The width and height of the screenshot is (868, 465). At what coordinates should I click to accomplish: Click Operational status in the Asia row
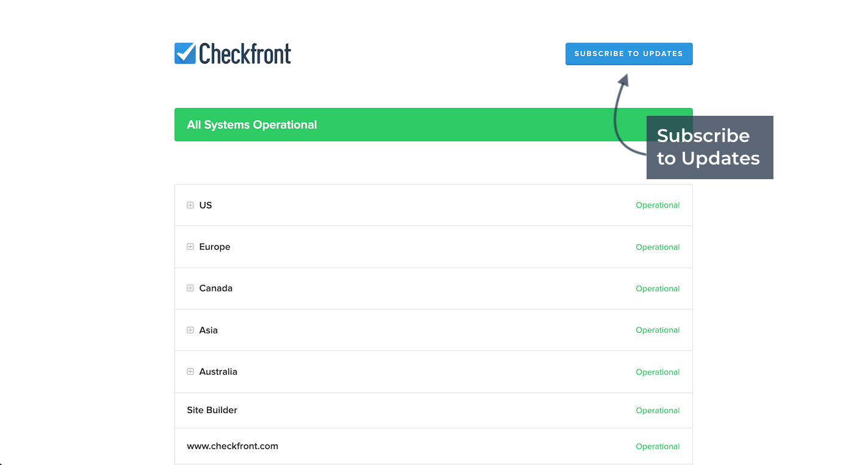[658, 330]
